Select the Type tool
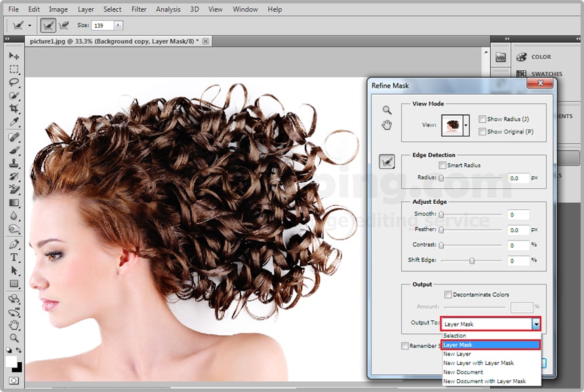 pyautogui.click(x=14, y=257)
